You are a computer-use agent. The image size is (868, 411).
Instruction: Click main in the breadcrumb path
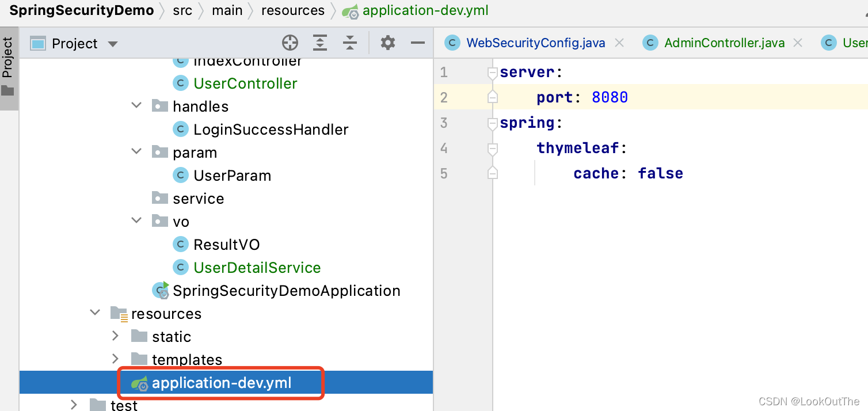[227, 10]
